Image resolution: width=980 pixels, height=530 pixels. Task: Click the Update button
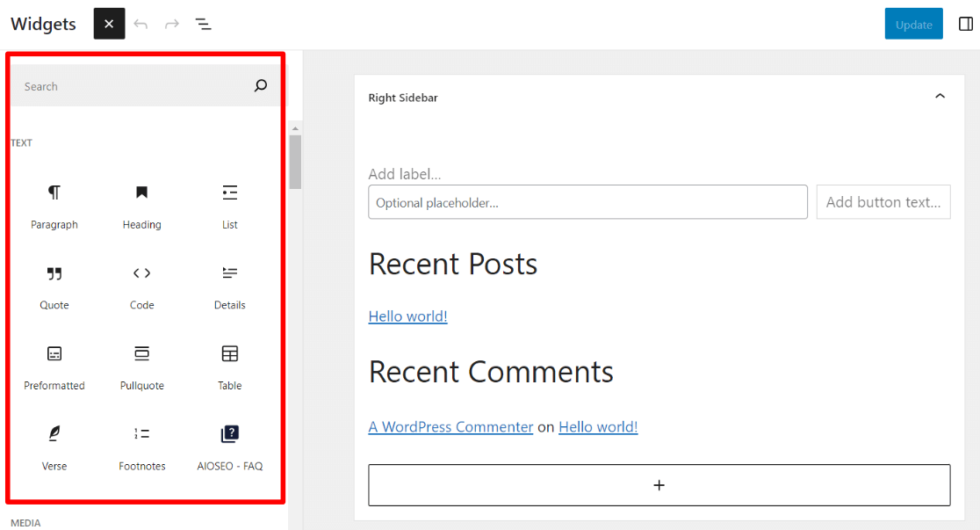(913, 24)
